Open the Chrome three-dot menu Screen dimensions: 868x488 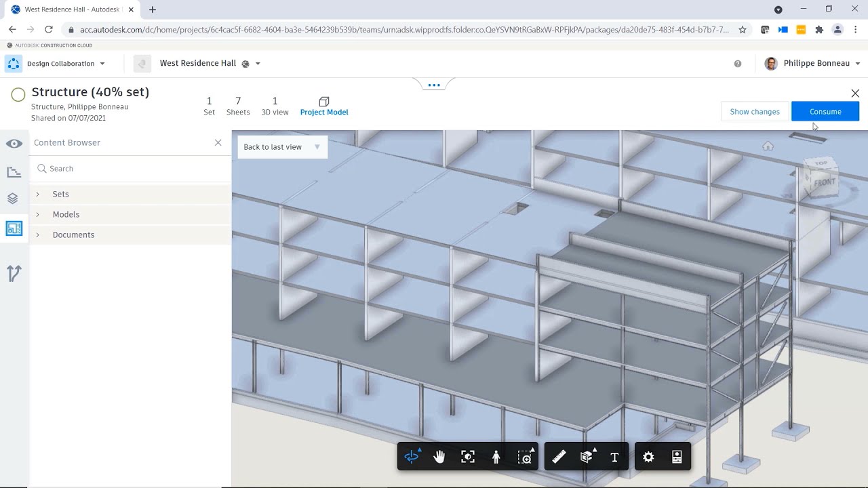[856, 30]
